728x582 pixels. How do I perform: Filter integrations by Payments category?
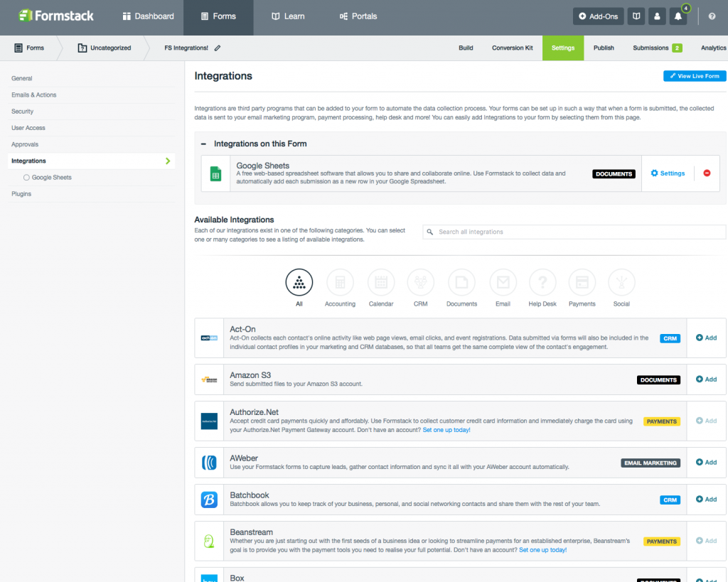(582, 282)
